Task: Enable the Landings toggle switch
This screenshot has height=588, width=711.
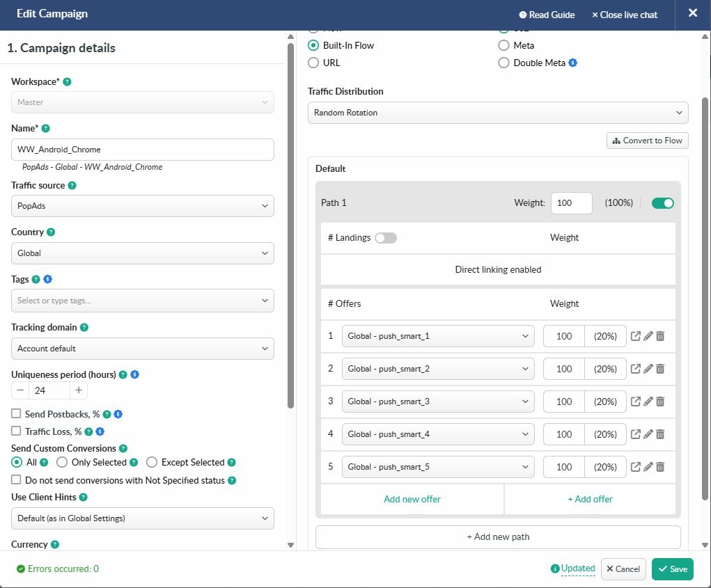Action: click(386, 238)
